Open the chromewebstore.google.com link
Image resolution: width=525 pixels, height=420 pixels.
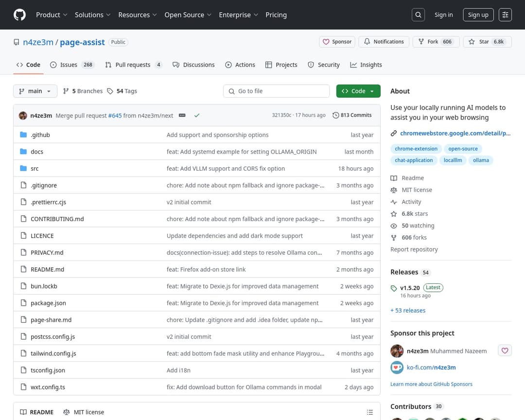point(455,133)
